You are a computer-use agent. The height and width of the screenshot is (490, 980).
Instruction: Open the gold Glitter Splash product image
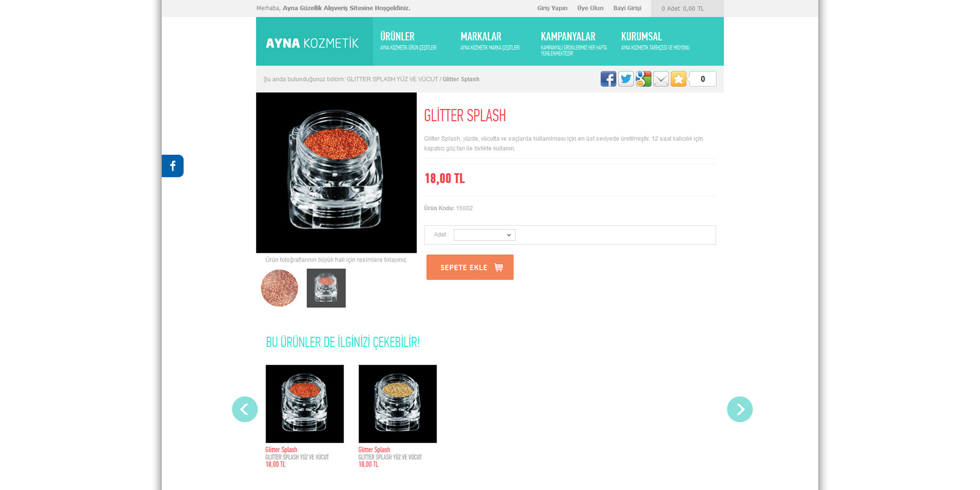[397, 404]
